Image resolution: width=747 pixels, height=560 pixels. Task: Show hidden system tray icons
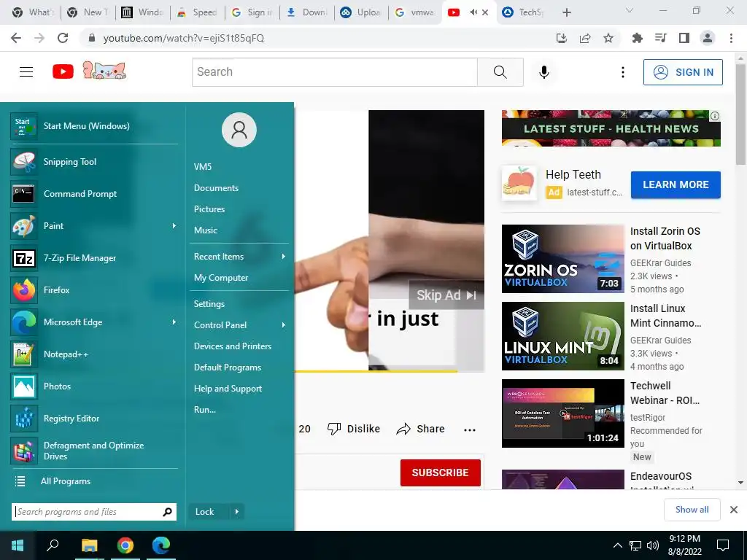[617, 545]
